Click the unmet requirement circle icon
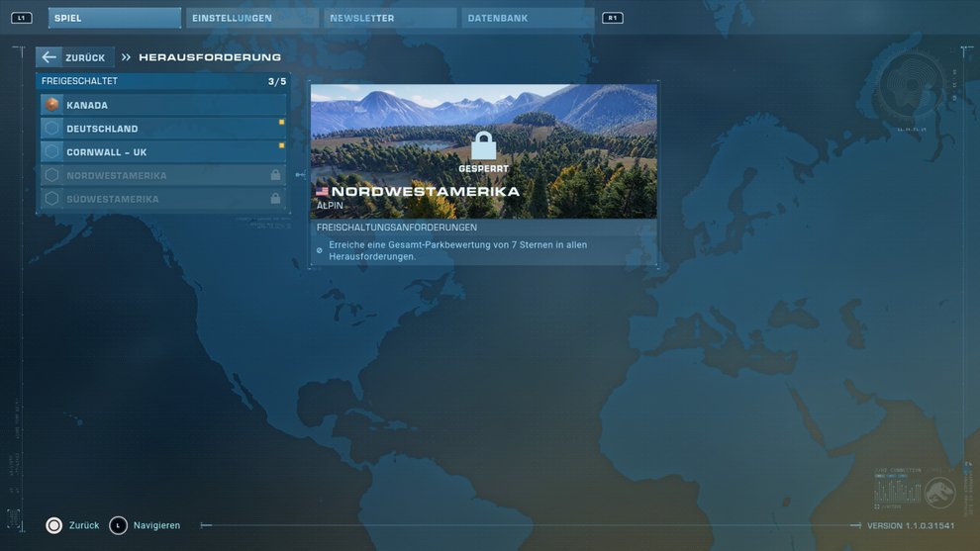980x551 pixels. coord(320,250)
